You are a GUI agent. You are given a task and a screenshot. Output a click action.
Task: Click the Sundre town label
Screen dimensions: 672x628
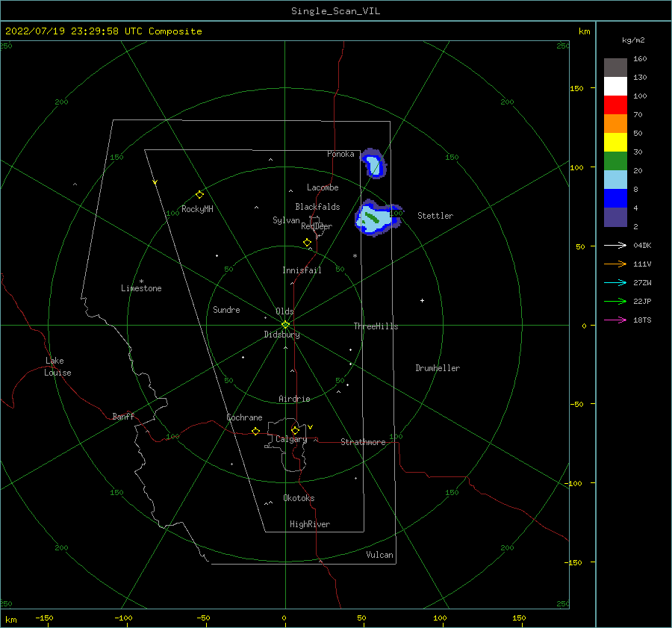click(x=226, y=310)
